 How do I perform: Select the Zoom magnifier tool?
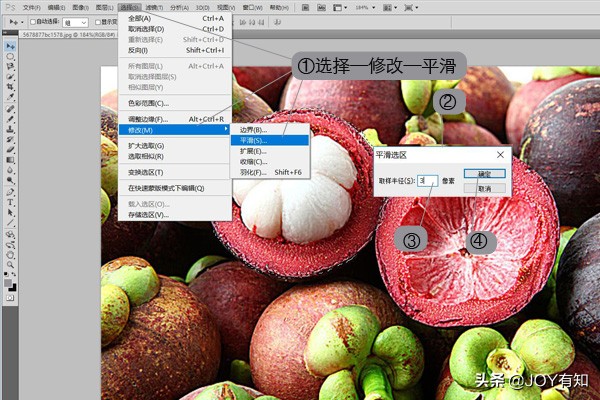click(10, 265)
